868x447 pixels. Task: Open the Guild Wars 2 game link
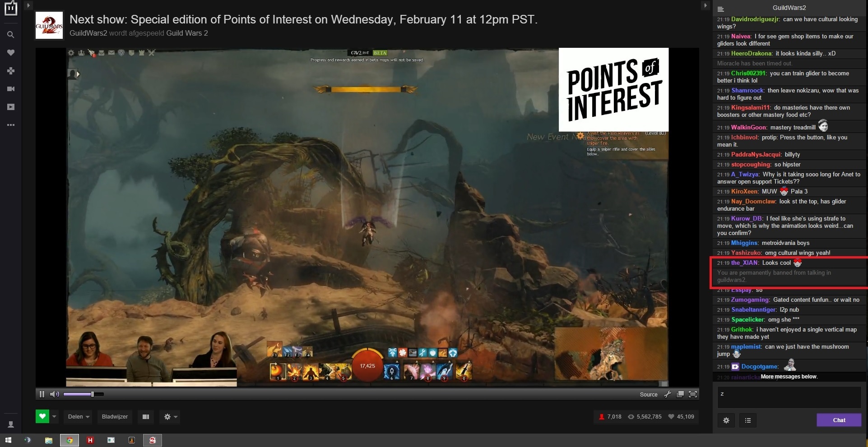pos(187,33)
